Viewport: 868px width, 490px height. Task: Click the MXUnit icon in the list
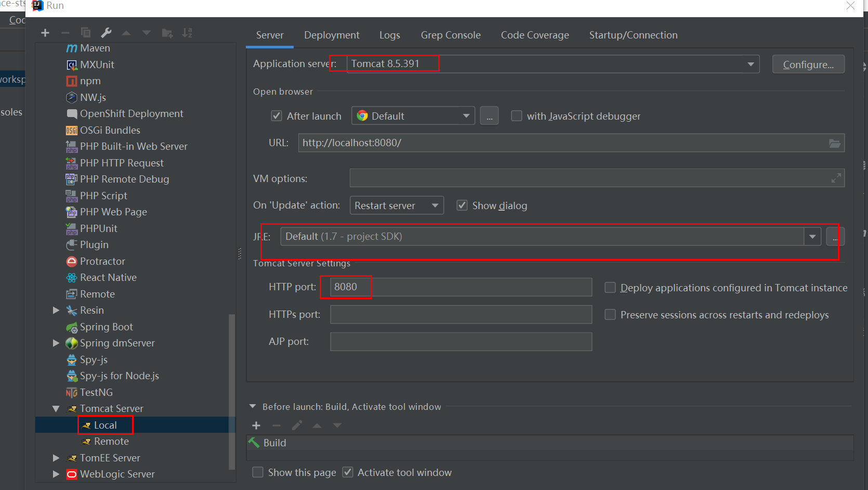[72, 65]
